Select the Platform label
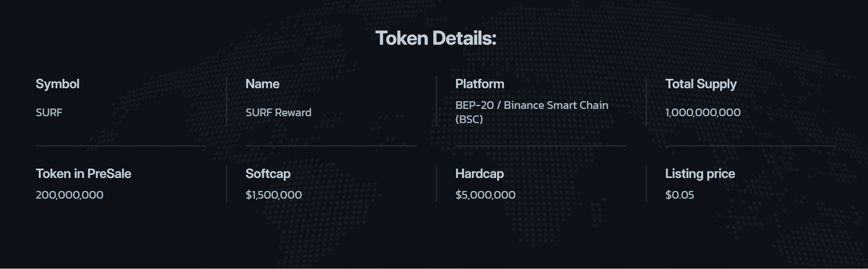The height and width of the screenshot is (269, 868). (x=480, y=84)
